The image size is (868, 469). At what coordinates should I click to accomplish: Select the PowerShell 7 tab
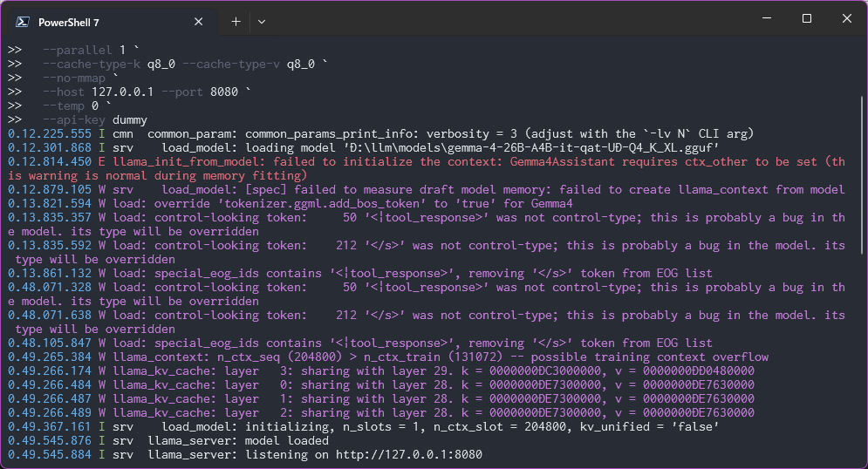pyautogui.click(x=110, y=22)
